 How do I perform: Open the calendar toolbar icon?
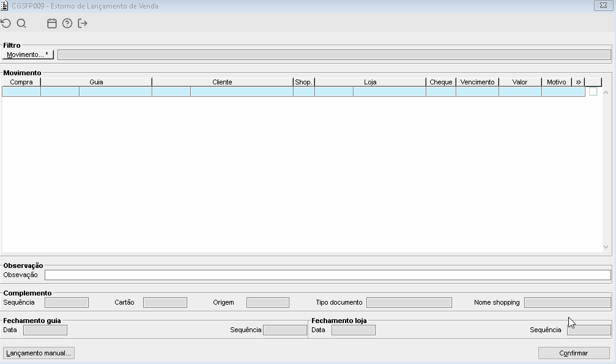pos(52,24)
